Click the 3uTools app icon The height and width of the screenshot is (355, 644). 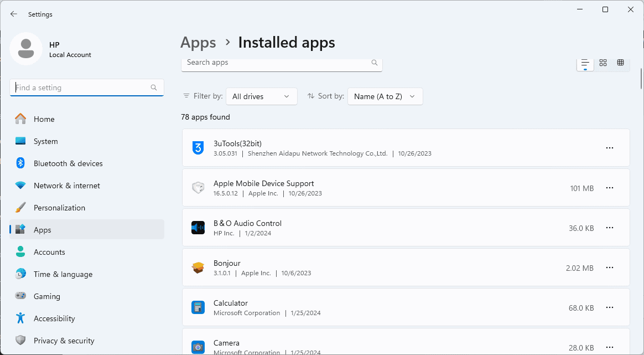click(x=198, y=148)
